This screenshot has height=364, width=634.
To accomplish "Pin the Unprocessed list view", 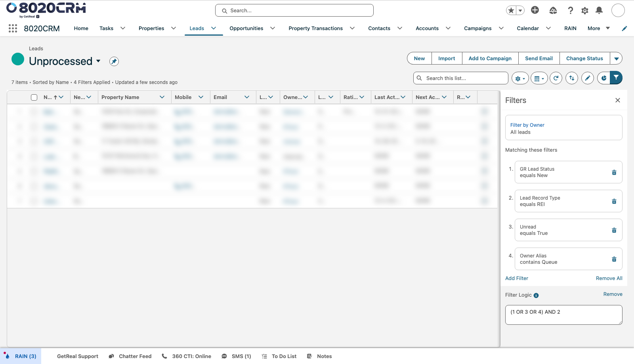I will [x=114, y=61].
